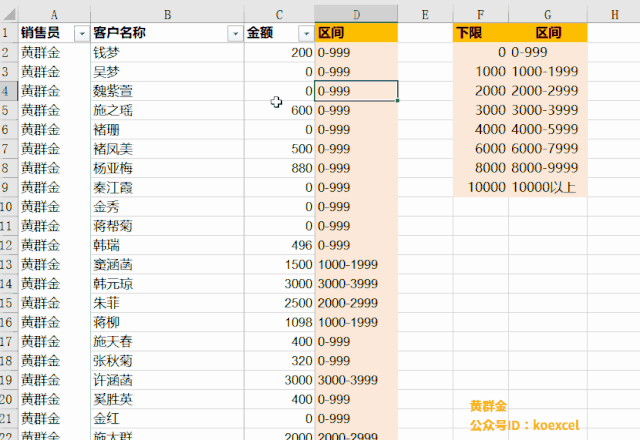The image size is (640, 440).
Task: Click lookup range cell 6000-7999
Action: pos(548,149)
